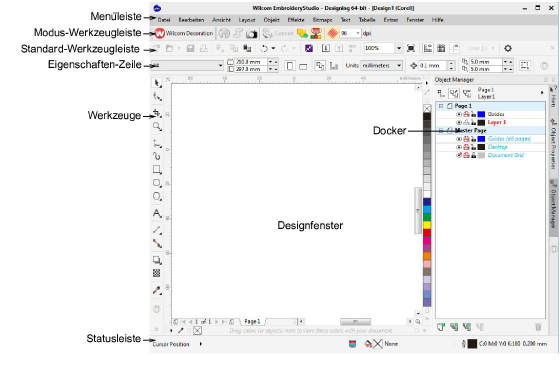
Task: Click the nudge distance 0.1 mm field
Action: [x=433, y=66]
